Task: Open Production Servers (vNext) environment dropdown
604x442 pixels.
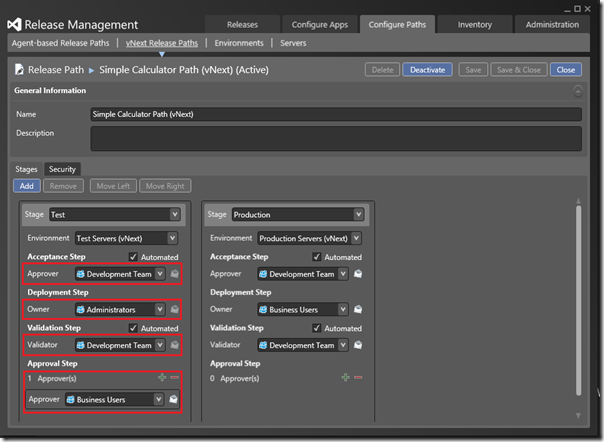Action: tap(356, 238)
